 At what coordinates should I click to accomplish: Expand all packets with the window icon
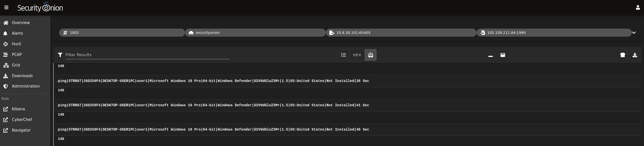click(x=503, y=55)
